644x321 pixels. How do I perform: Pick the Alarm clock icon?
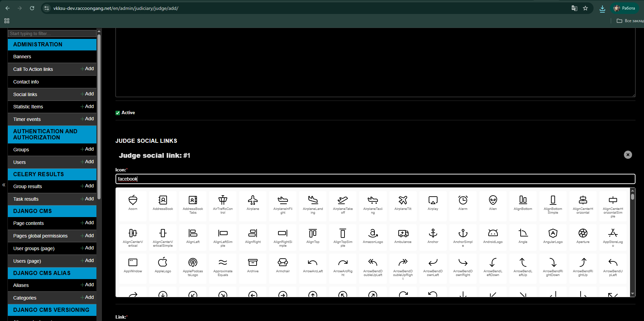click(x=463, y=202)
